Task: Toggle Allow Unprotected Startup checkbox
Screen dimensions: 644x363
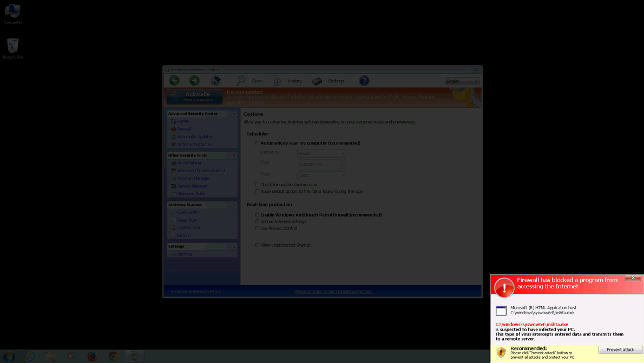Action: pyautogui.click(x=258, y=245)
